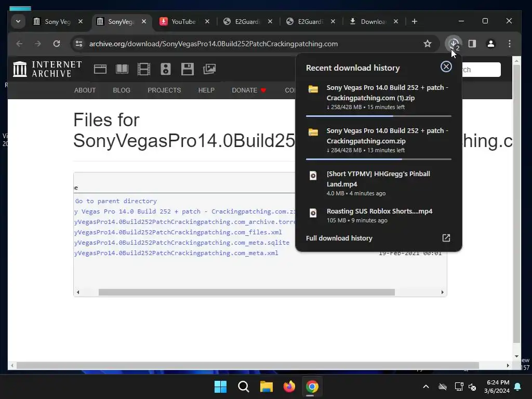532x399 pixels.
Task: Show hidden system tray icons
Action: pos(426,387)
